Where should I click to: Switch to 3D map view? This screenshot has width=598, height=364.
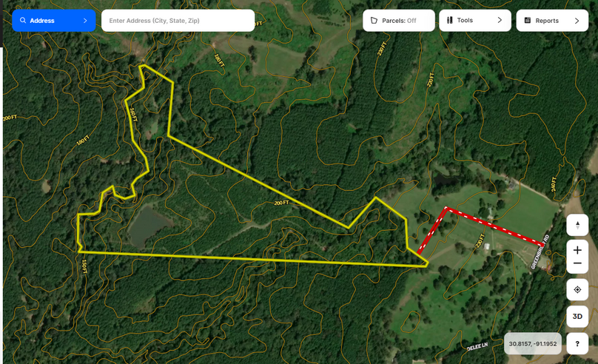tap(577, 317)
